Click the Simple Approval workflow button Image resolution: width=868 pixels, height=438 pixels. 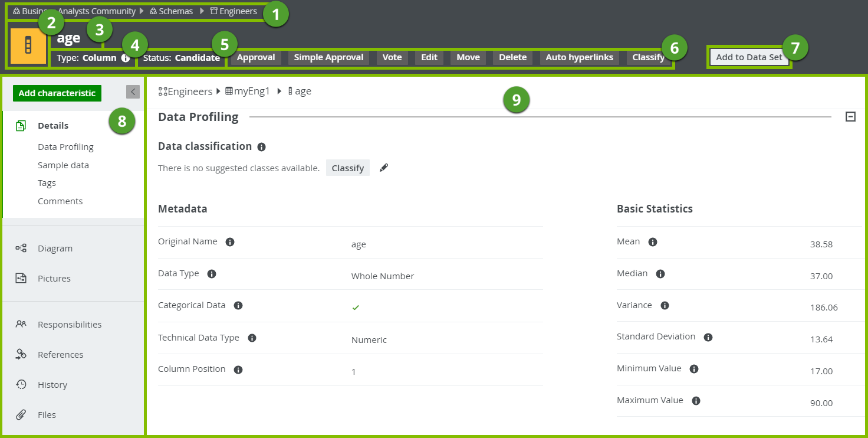point(328,57)
